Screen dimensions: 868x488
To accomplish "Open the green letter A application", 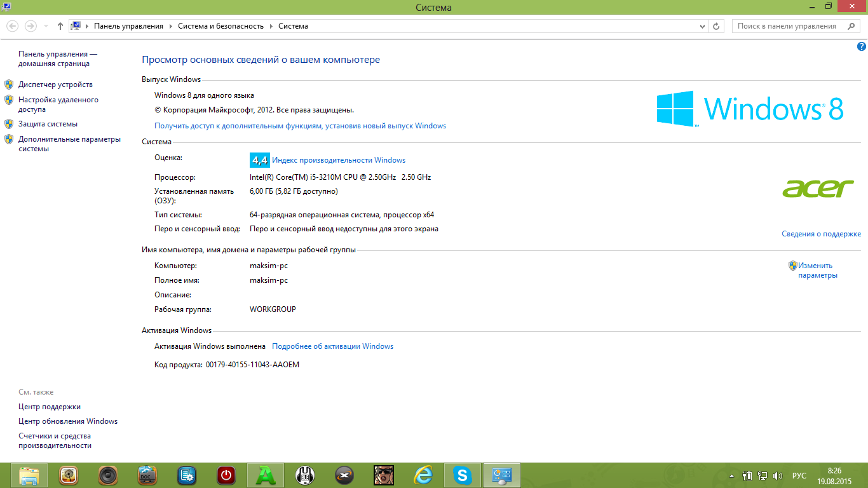I will click(x=266, y=475).
